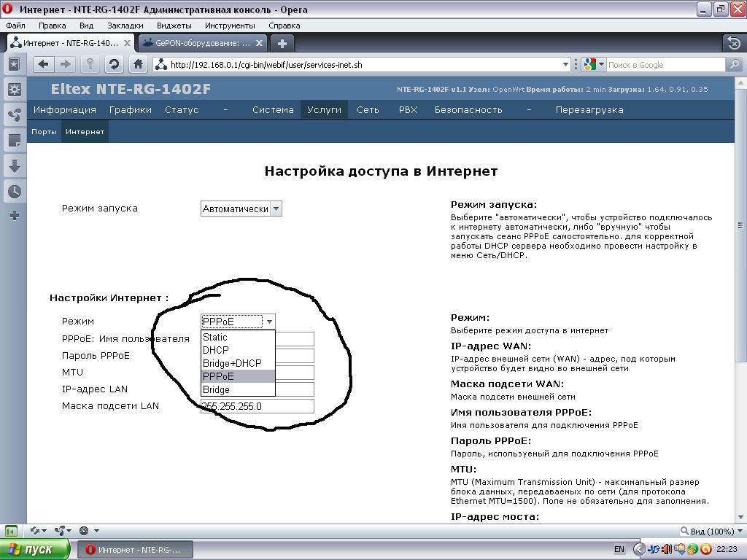Viewport: 747px width, 560px height.
Task: Open the Windows пуск start button
Action: pyautogui.click(x=35, y=550)
